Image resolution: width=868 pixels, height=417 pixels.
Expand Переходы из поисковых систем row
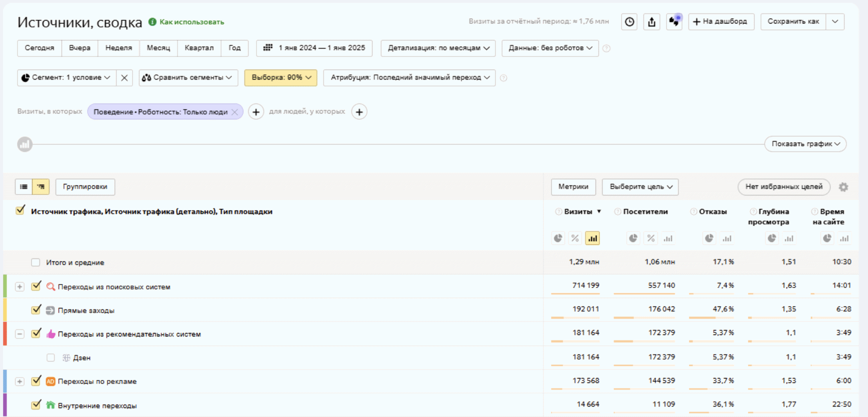pos(19,286)
